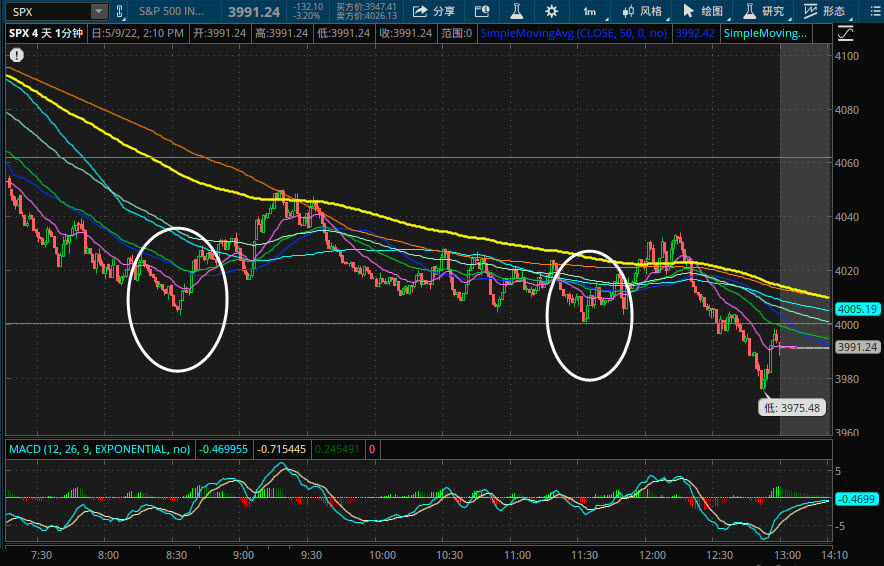884x566 pixels.
Task: Click the SPX 4 天 1分钟 label
Action: pos(46,33)
